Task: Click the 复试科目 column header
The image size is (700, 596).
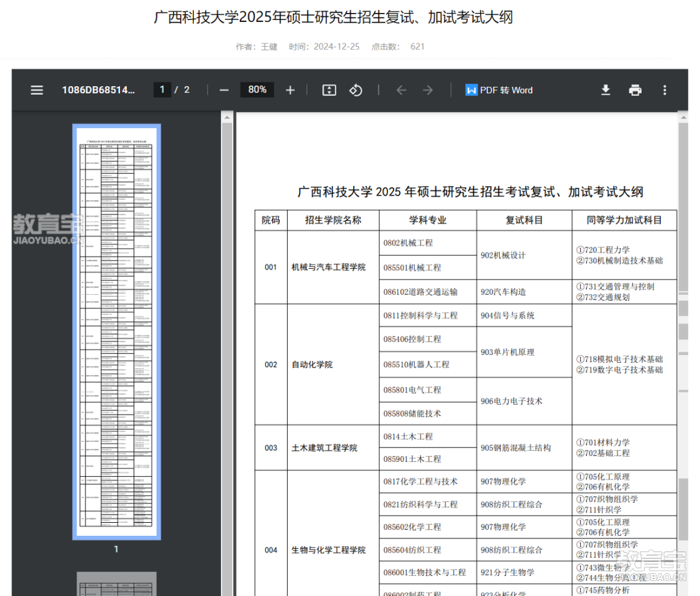Action: (x=524, y=220)
